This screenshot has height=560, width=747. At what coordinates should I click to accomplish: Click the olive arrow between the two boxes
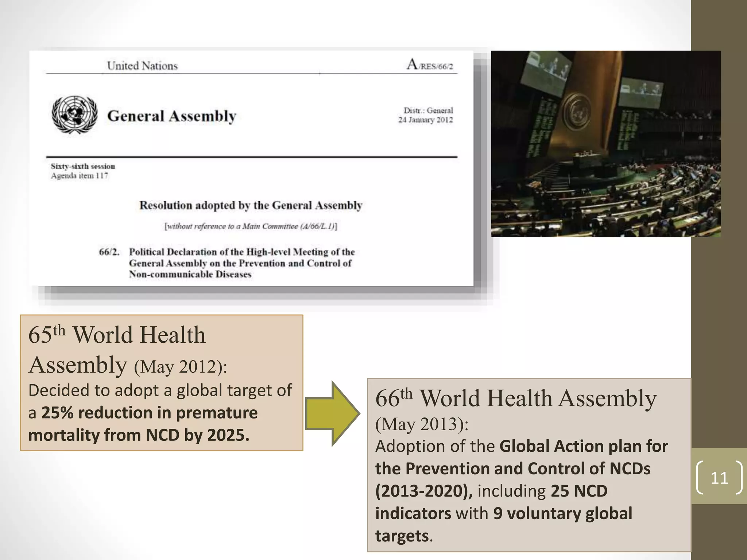pos(333,414)
